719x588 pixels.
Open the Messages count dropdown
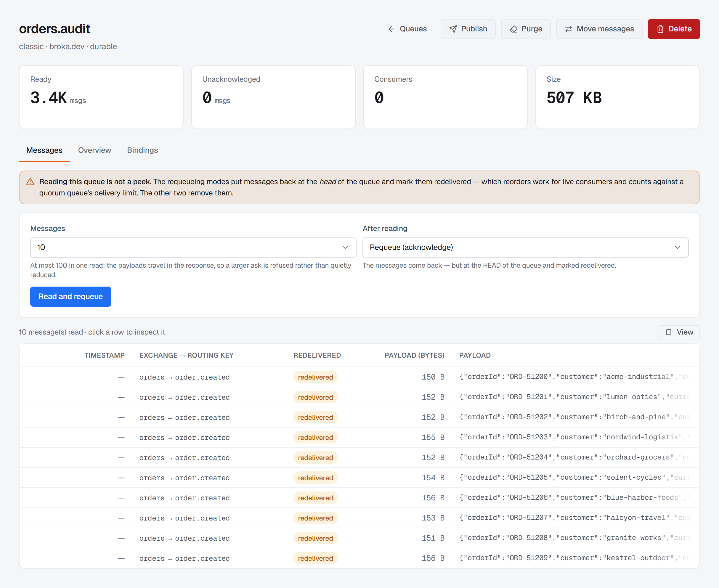(x=193, y=247)
